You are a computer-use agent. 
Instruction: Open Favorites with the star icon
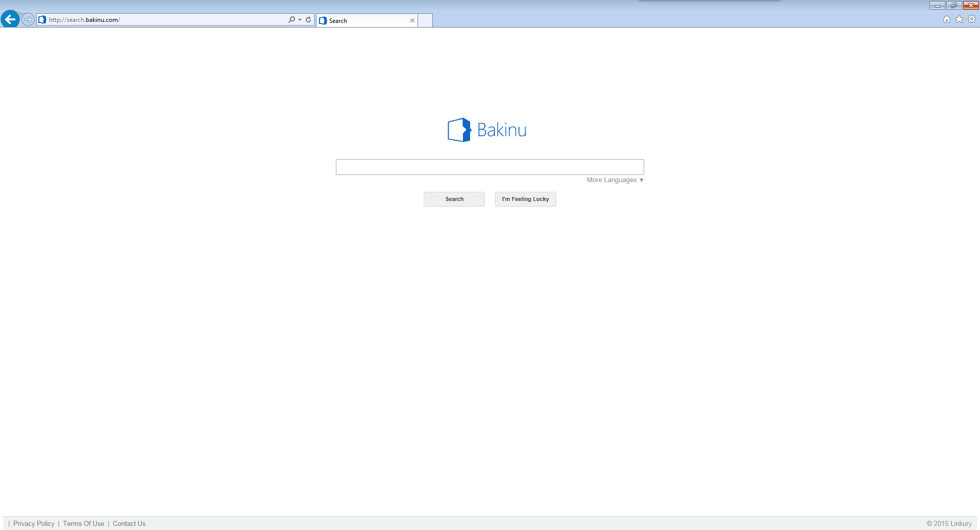coord(960,19)
